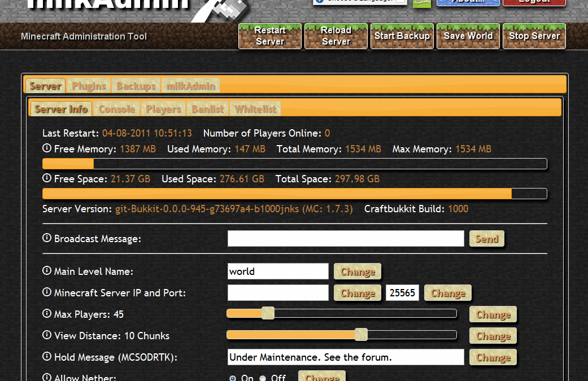
Task: Click info icon beside Hold Message
Action: 47,356
